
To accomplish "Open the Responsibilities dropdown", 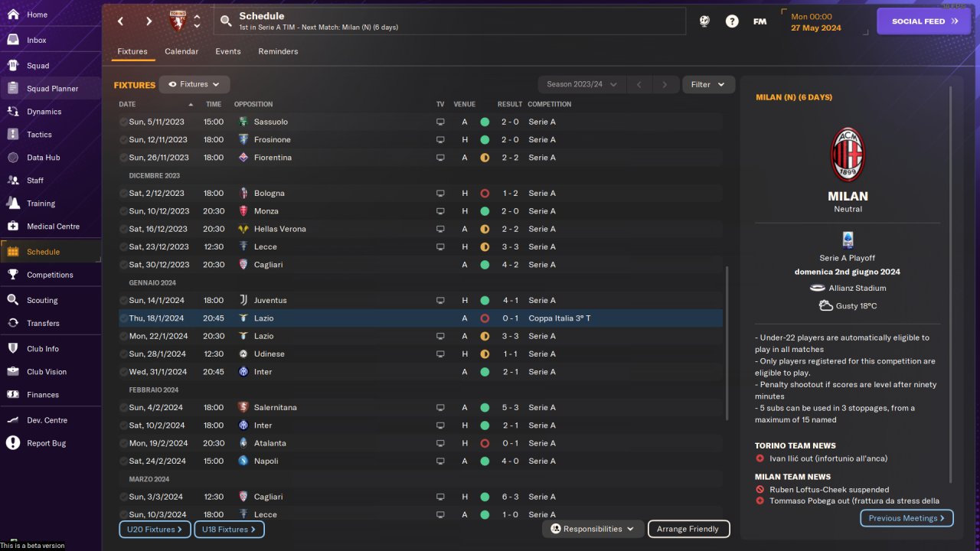I will tap(593, 529).
